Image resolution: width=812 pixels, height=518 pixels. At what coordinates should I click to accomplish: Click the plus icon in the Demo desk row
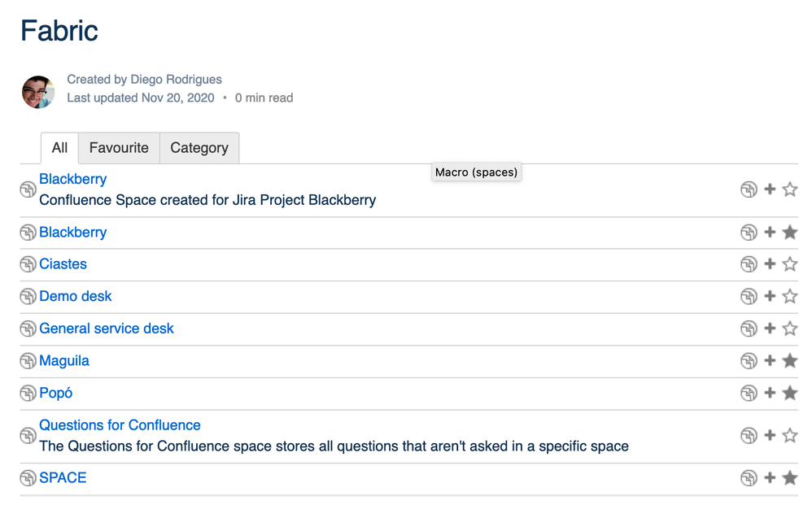click(770, 297)
